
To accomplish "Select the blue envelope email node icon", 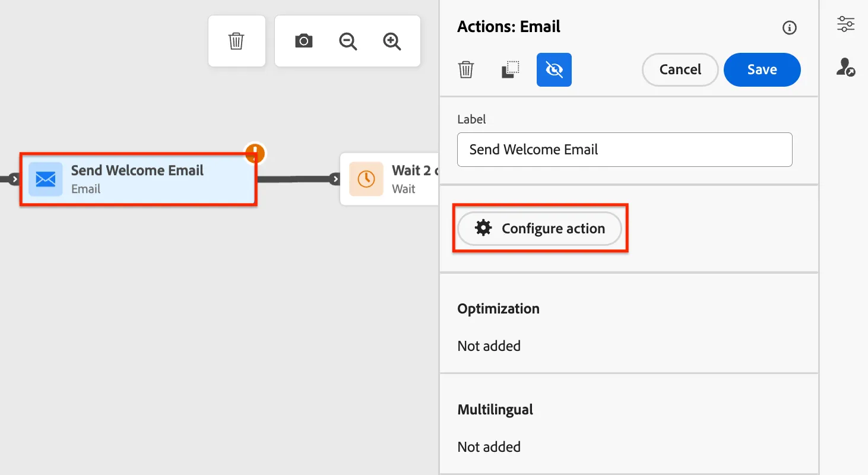I will coord(46,179).
